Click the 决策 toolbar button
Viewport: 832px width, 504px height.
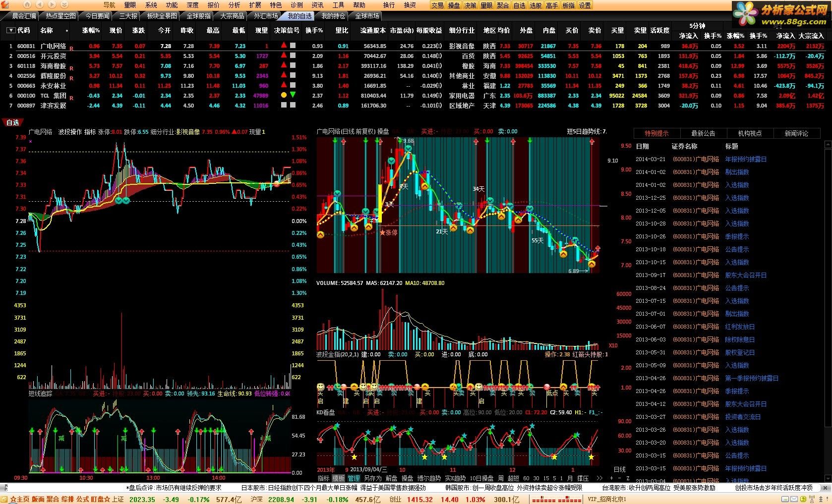tap(470, 5)
